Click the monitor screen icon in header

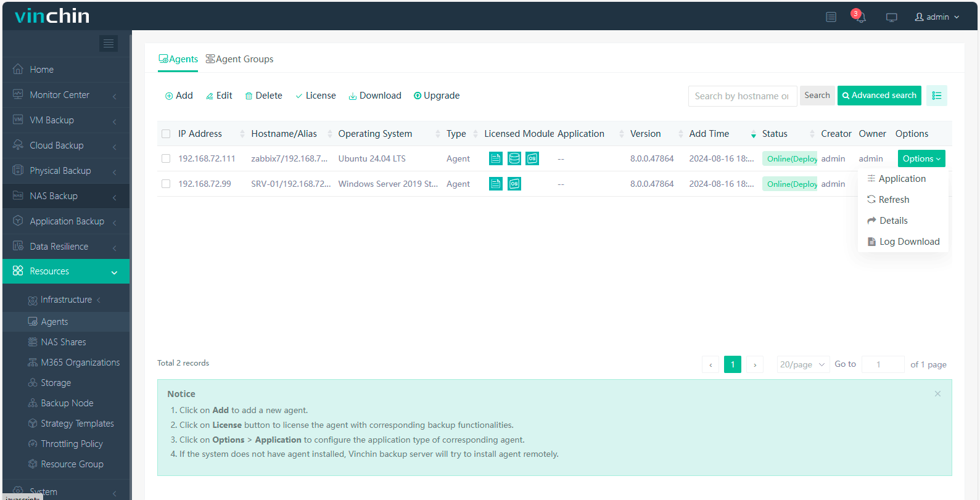(891, 17)
